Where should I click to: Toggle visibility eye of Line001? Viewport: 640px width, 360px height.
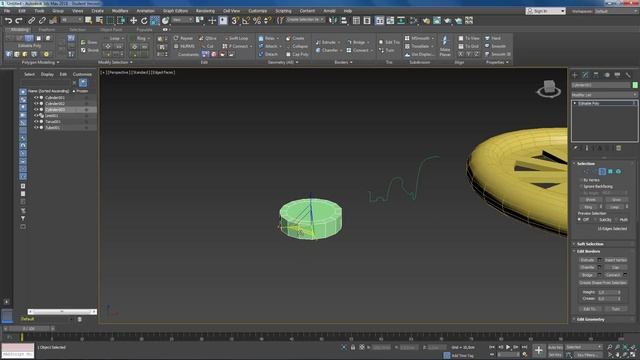(x=36, y=116)
